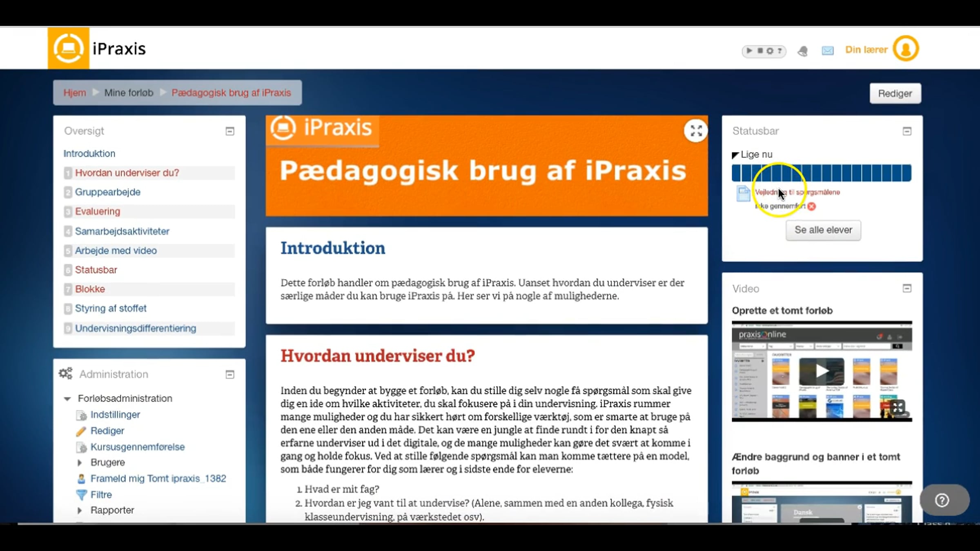Click the funnel icon beside Filtre
This screenshot has width=980, height=551.
[x=82, y=495]
